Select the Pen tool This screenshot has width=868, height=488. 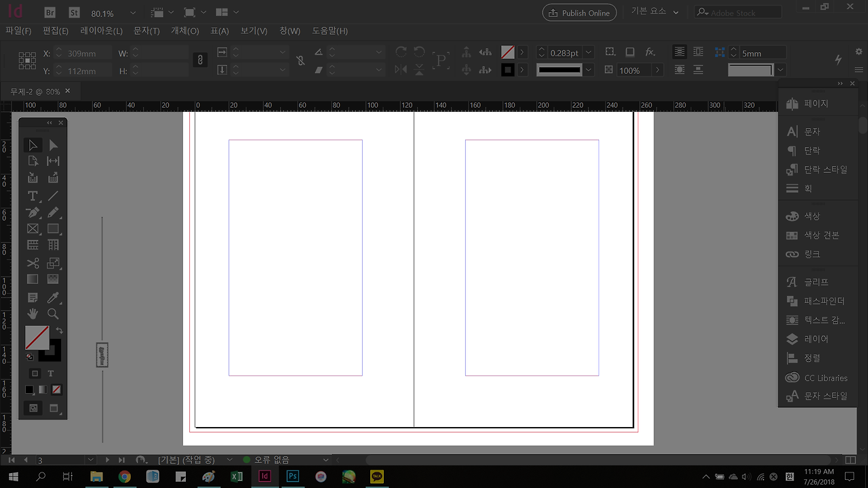coord(32,213)
